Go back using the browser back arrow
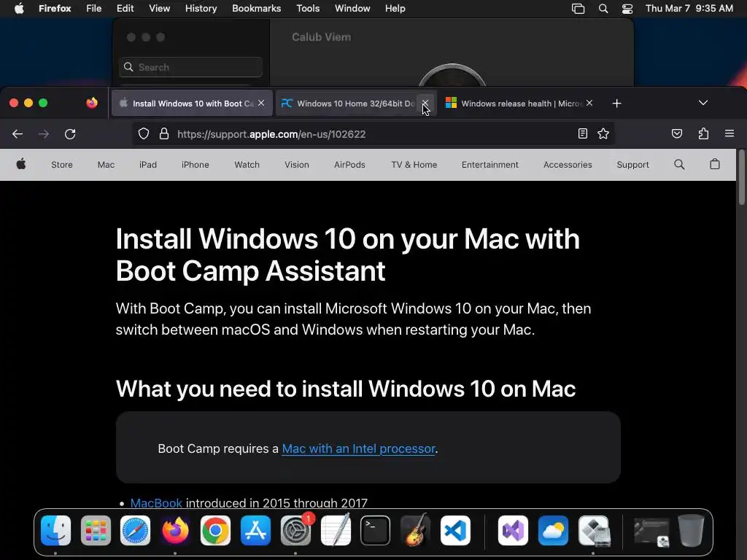 pyautogui.click(x=18, y=134)
